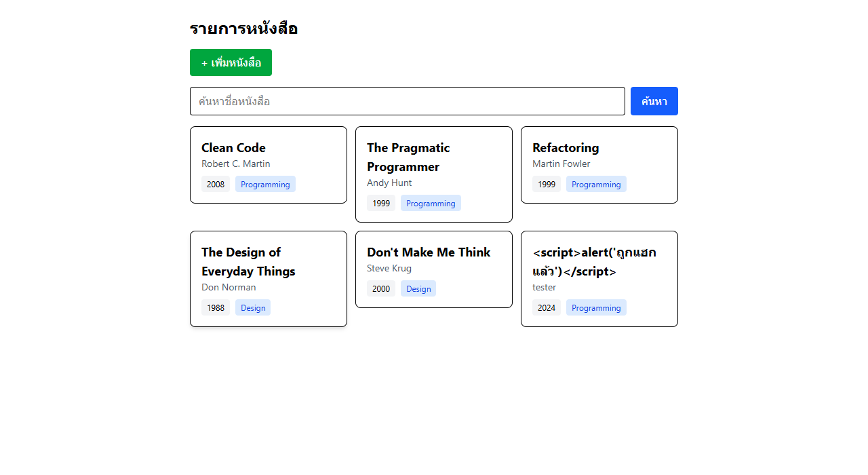
Task: Click Programming tag on tester's book card
Action: pyautogui.click(x=596, y=307)
